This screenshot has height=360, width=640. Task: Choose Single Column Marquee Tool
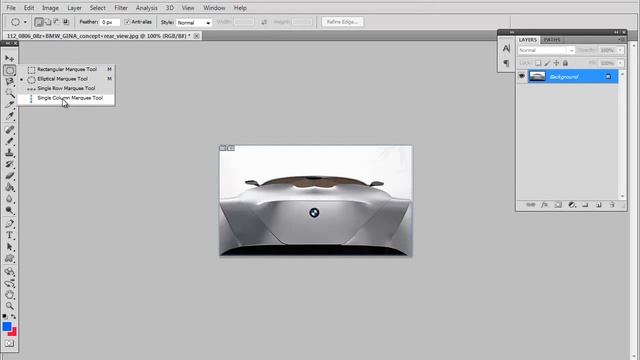coord(66,98)
